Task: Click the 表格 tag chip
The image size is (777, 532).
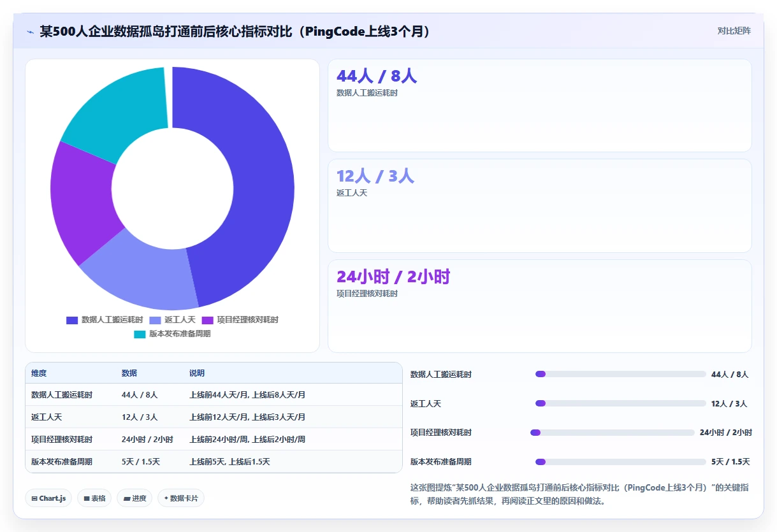Action: tap(94, 498)
